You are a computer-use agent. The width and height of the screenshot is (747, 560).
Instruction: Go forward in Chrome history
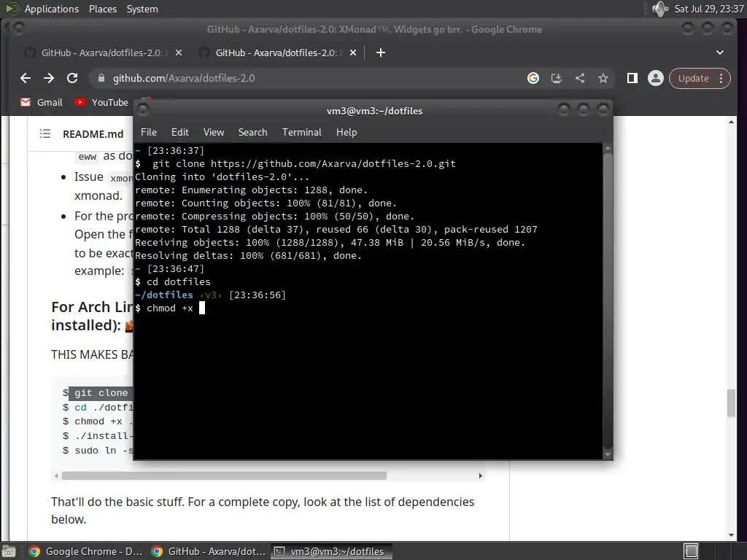click(x=49, y=78)
